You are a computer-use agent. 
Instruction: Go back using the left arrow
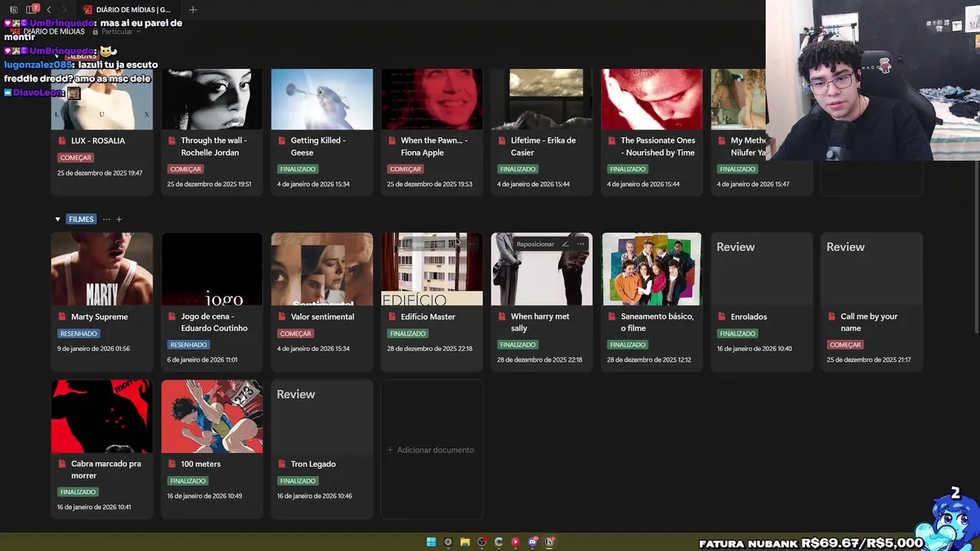coord(49,9)
